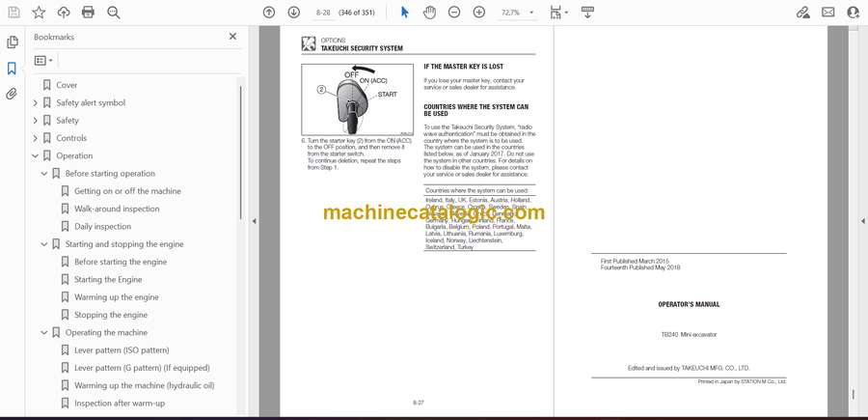The width and height of the screenshot is (868, 420).
Task: Expand the Controls bookmark
Action: coord(36,138)
